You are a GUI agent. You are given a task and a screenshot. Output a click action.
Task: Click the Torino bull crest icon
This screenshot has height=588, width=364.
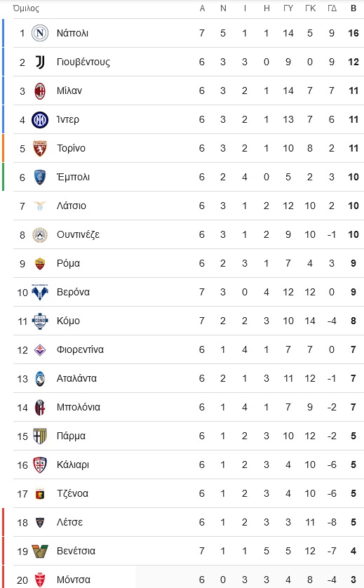tap(40, 149)
